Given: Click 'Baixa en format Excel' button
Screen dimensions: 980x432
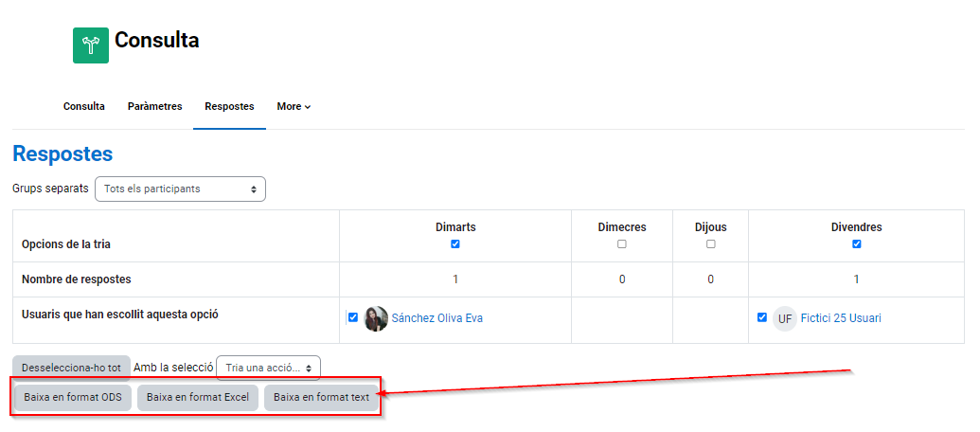Looking at the screenshot, I should click(197, 398).
